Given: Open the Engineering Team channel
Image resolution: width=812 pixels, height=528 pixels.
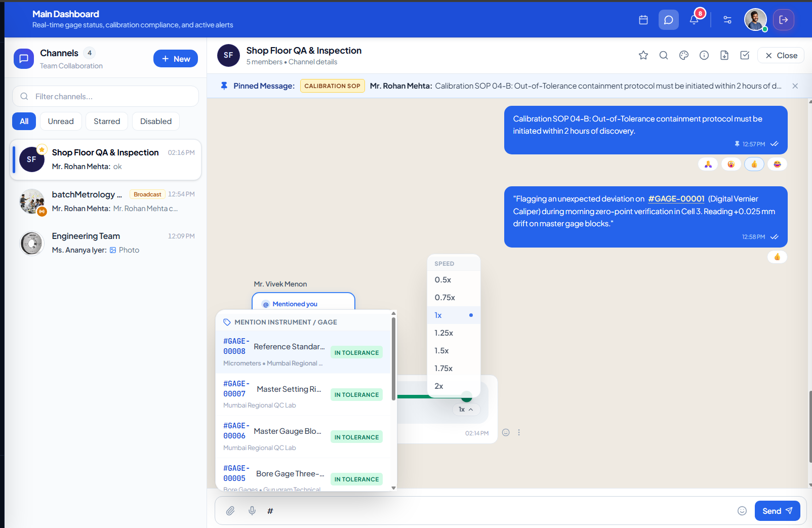Looking at the screenshot, I should (x=106, y=243).
